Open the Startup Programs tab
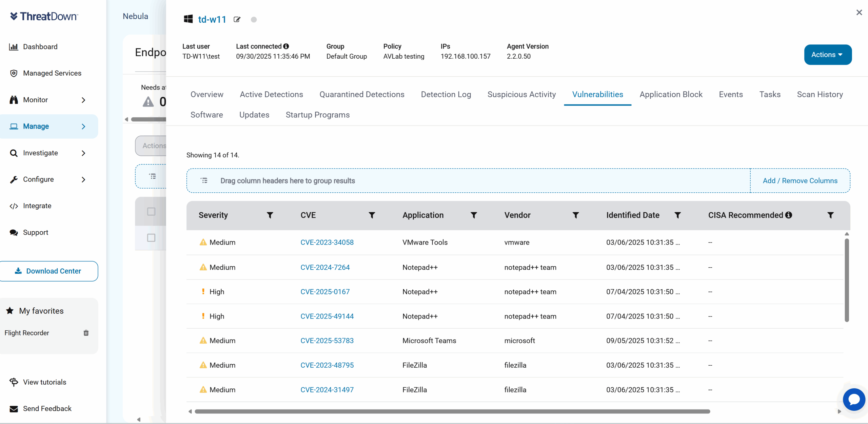This screenshot has height=424, width=868. pos(317,115)
